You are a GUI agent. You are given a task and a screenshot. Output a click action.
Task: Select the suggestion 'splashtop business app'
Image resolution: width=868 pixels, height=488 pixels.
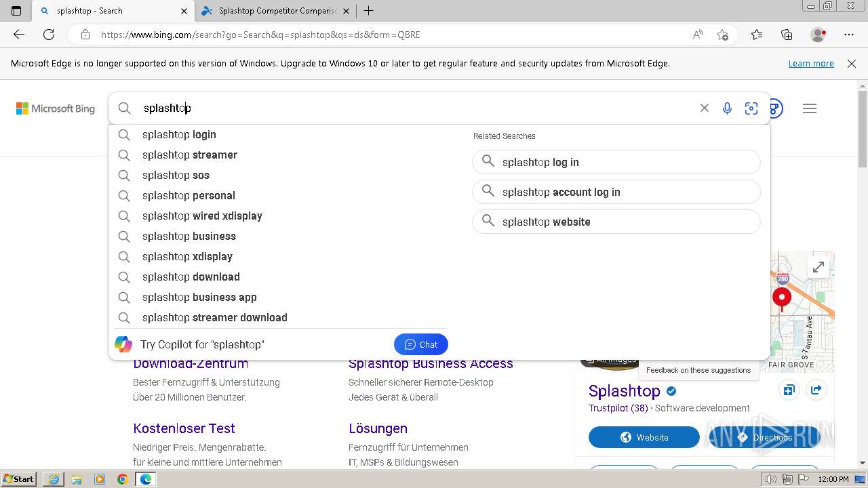point(277,298)
